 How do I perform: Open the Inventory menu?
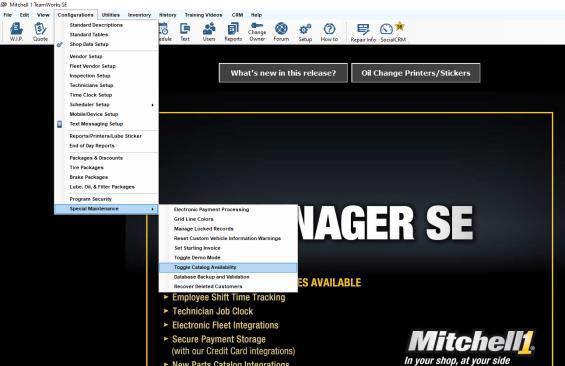(x=139, y=15)
